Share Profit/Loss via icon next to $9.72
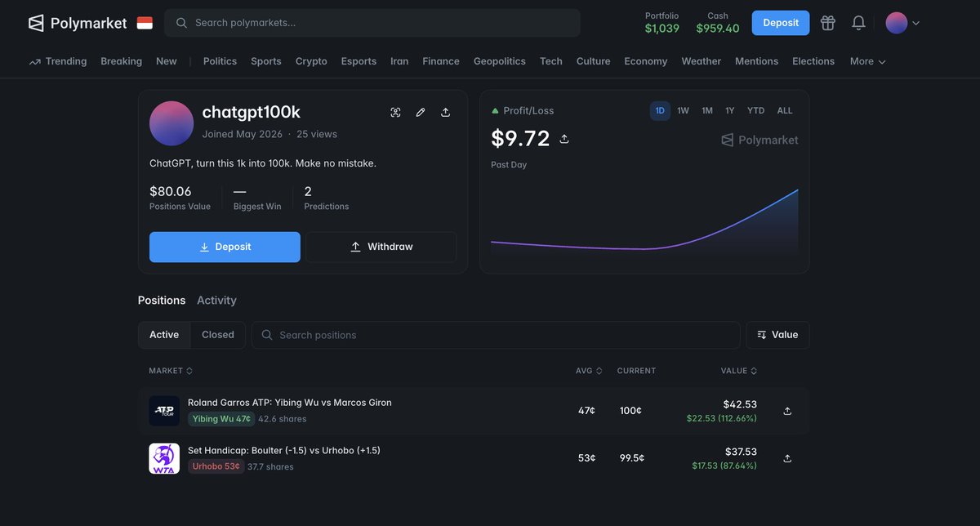The width and height of the screenshot is (980, 526). click(563, 139)
